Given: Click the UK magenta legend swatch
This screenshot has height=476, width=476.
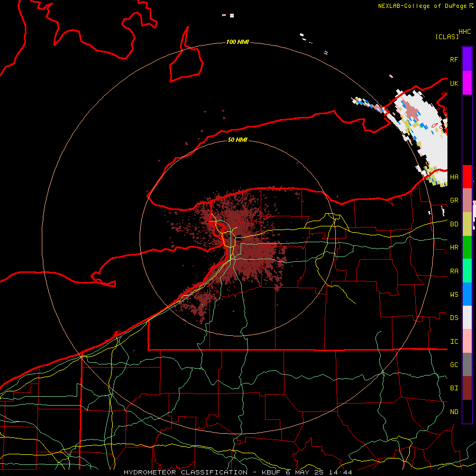Looking at the screenshot, I should [x=467, y=83].
